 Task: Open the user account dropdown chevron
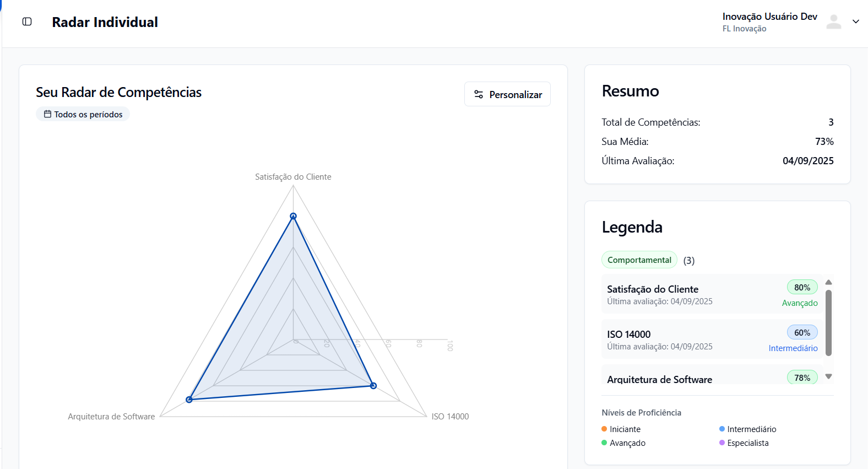click(x=855, y=21)
